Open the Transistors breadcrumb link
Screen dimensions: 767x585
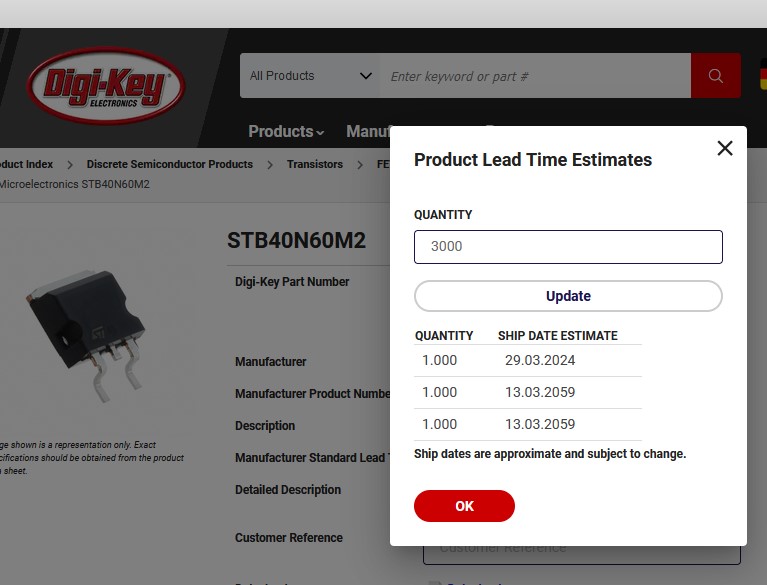(x=315, y=164)
